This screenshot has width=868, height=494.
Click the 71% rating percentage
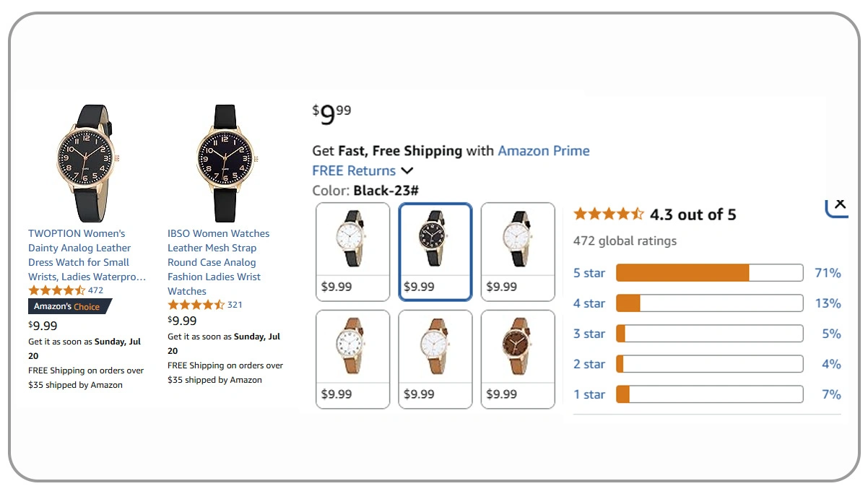point(828,272)
